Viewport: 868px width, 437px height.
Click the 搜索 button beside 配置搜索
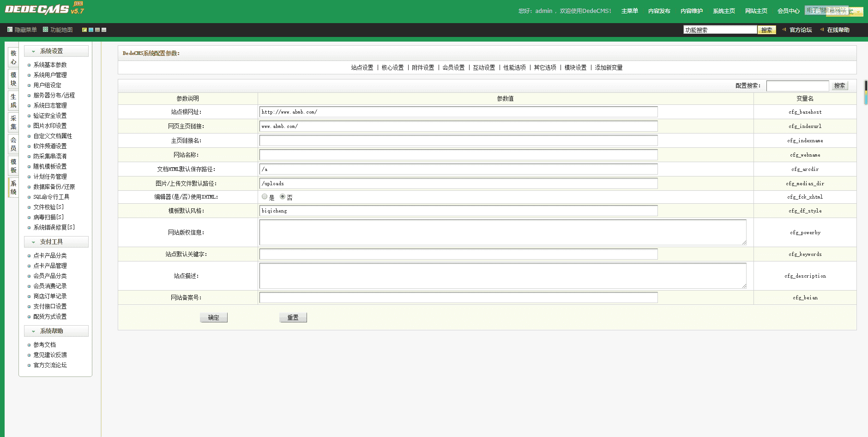[x=840, y=86]
